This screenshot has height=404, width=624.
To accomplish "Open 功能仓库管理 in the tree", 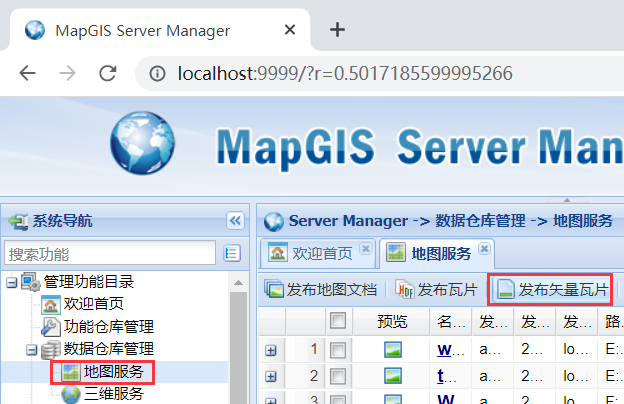I will coord(109,326).
